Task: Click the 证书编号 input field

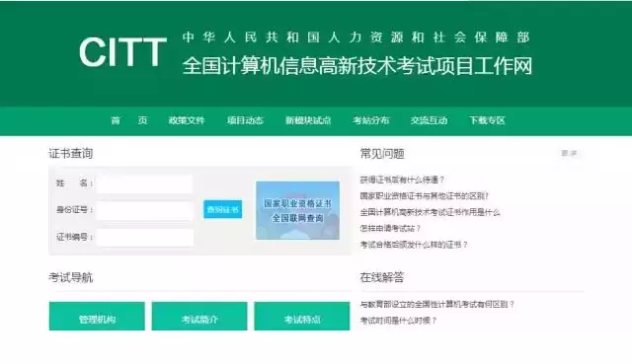Action: pos(145,237)
